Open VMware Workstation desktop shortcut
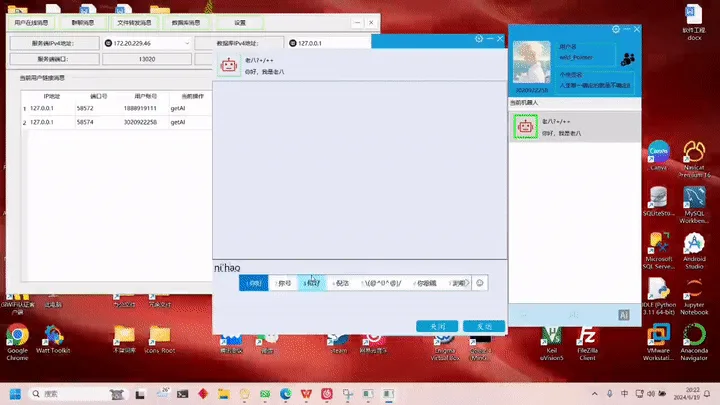This screenshot has width=720, height=405. click(658, 342)
